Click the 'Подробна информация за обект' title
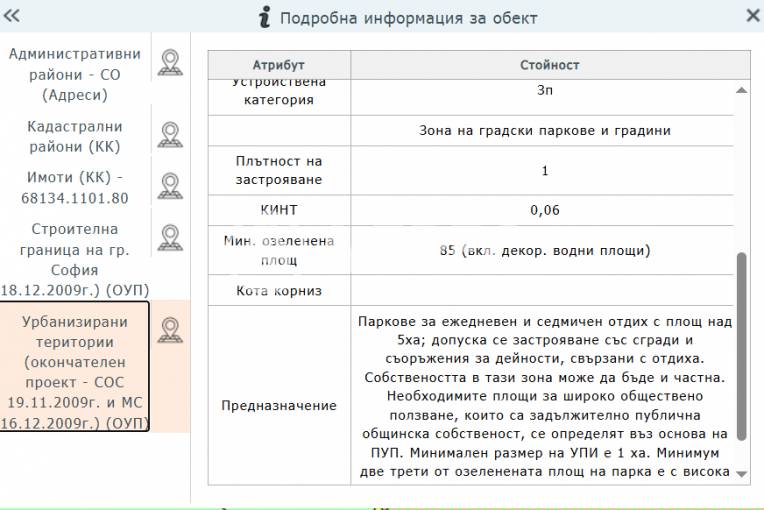 tap(408, 18)
